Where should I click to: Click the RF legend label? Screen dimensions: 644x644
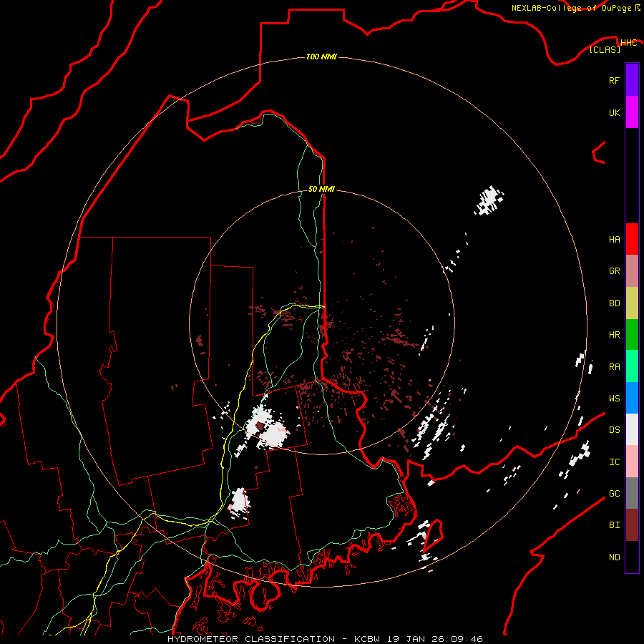[614, 80]
